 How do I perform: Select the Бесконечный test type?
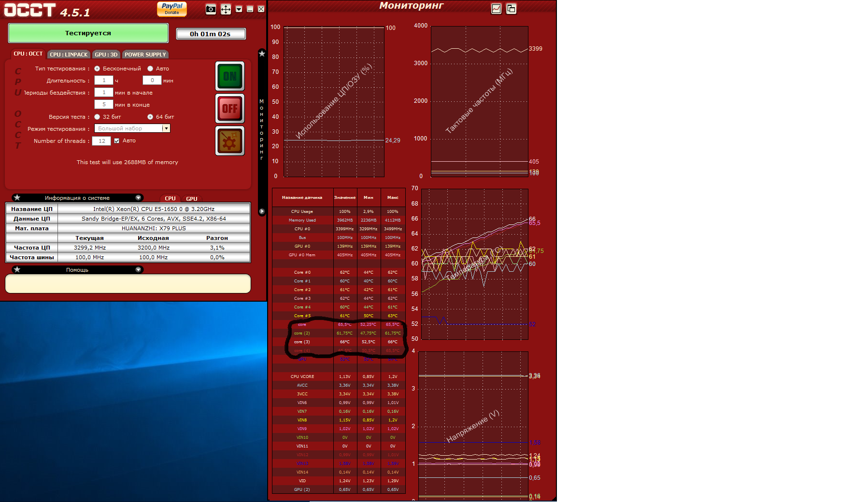coord(97,69)
